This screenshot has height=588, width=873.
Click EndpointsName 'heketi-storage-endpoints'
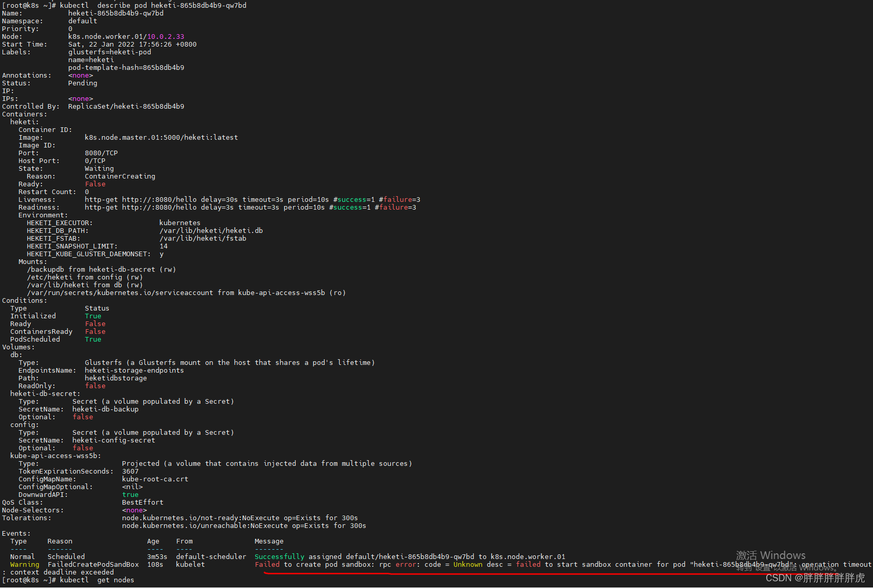pyautogui.click(x=135, y=371)
